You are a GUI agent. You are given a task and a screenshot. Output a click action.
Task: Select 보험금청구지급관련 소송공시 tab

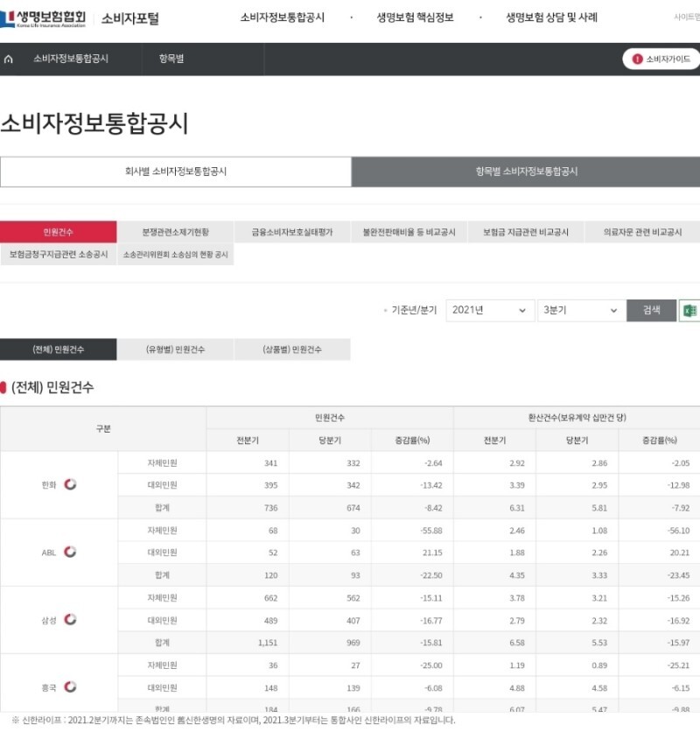pyautogui.click(x=59, y=255)
